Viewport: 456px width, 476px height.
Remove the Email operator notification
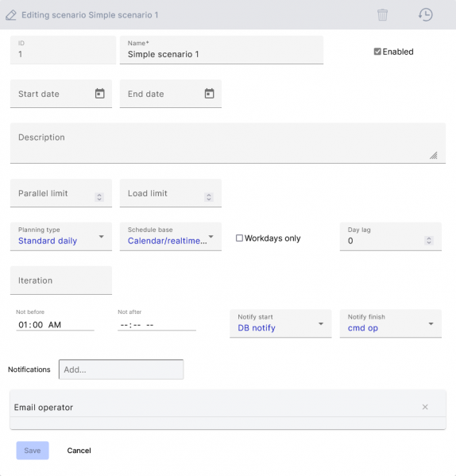(x=425, y=407)
